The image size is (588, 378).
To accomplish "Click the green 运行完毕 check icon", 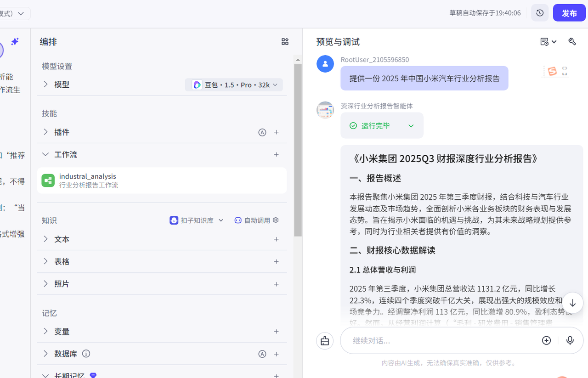I will coord(353,126).
